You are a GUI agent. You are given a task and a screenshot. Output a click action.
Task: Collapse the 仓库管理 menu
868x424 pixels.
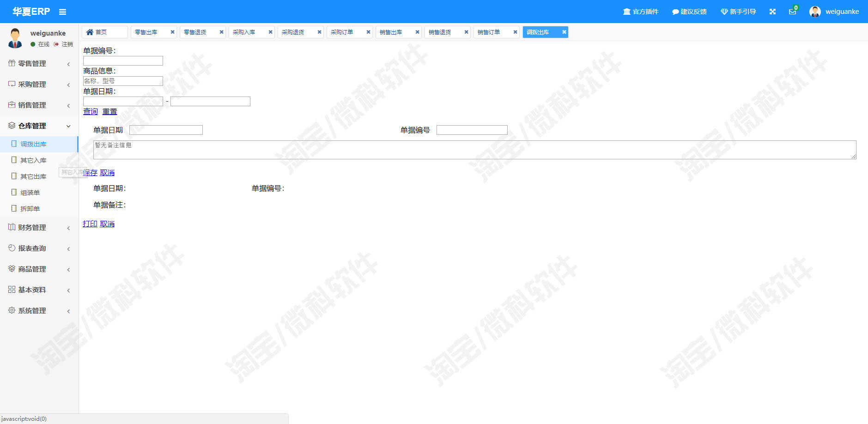coord(39,126)
